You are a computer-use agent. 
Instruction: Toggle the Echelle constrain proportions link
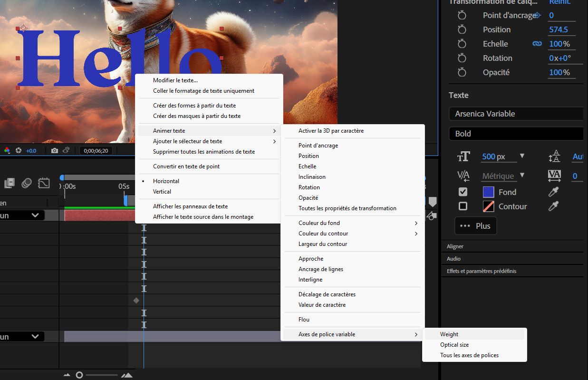(x=537, y=43)
